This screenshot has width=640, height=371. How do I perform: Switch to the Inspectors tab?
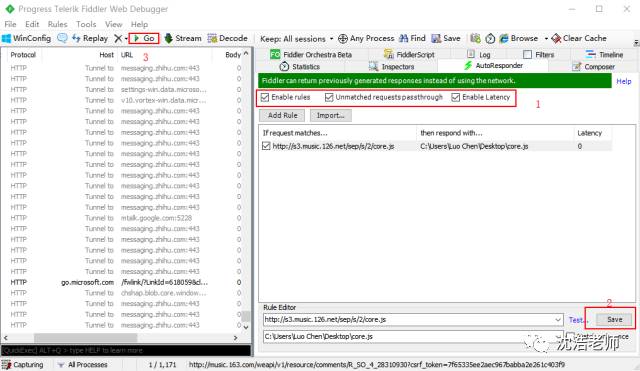point(392,67)
